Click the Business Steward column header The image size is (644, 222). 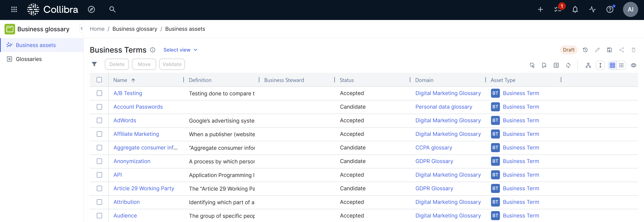tap(284, 80)
